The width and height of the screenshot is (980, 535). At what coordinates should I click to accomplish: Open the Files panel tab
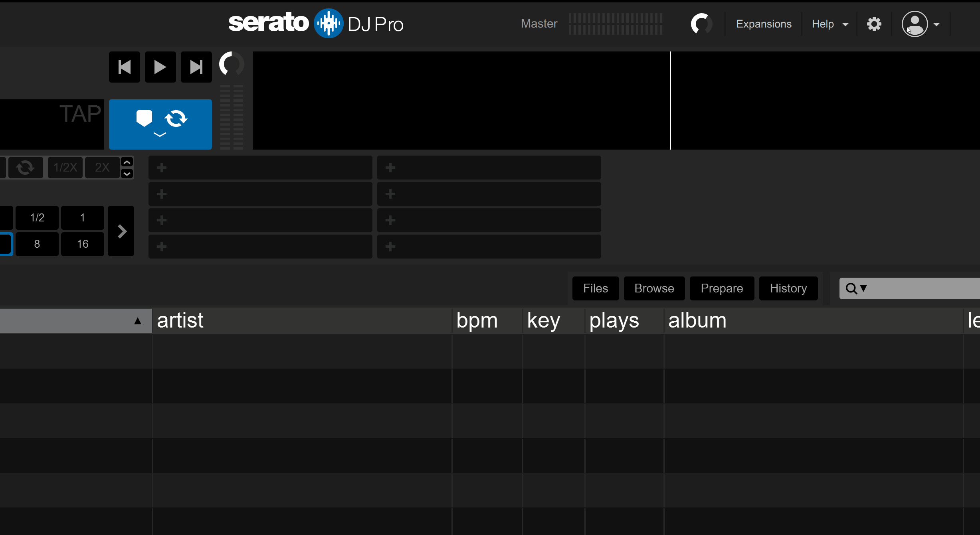pyautogui.click(x=595, y=288)
